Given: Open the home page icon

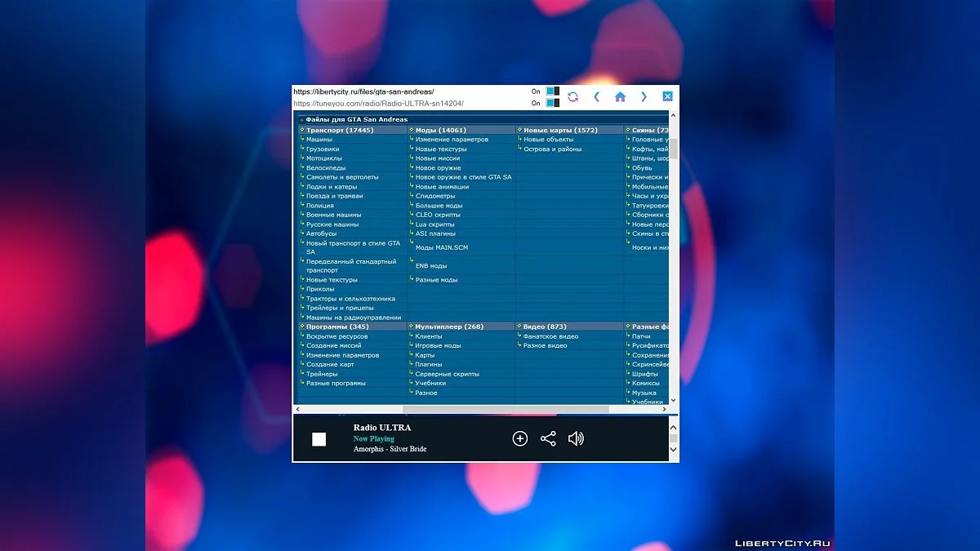Looking at the screenshot, I should coord(620,96).
